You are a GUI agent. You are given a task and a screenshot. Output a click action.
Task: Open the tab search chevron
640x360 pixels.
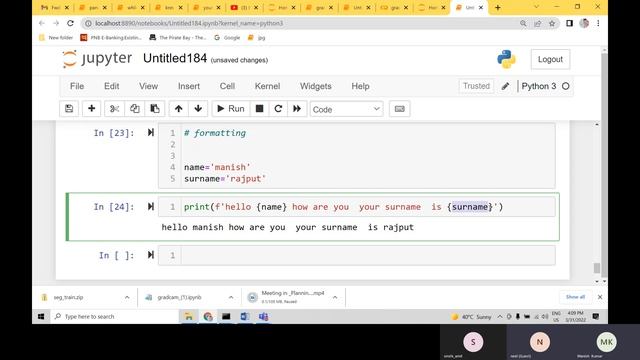click(x=536, y=7)
